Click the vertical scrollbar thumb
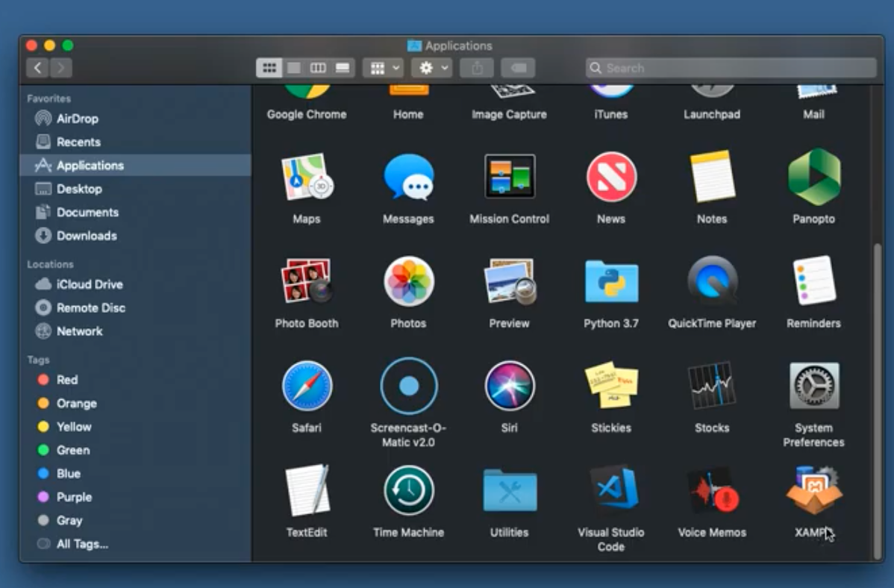 point(878,401)
